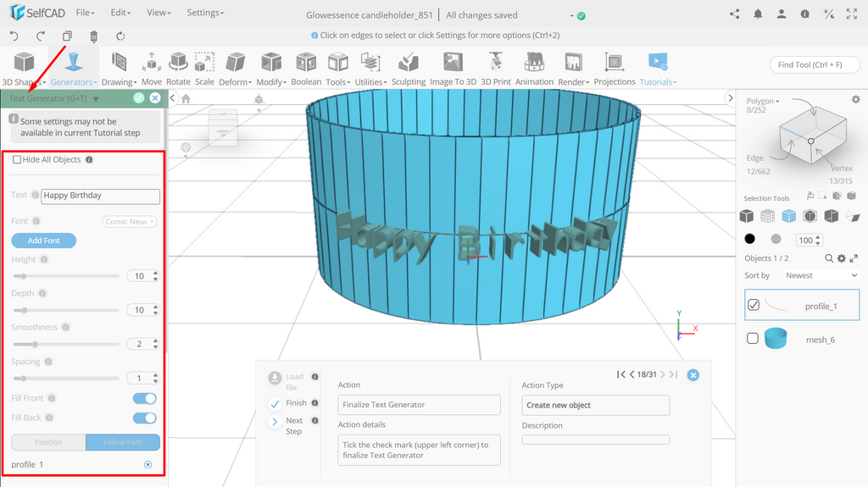868x487 pixels.
Task: Click the Boolean tool icon
Action: coord(306,62)
